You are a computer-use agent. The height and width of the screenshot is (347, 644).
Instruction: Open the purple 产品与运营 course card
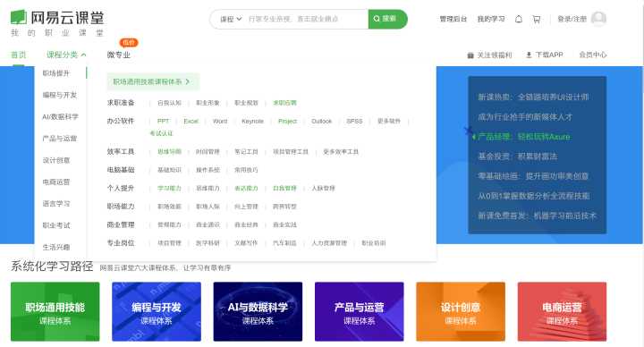point(360,311)
